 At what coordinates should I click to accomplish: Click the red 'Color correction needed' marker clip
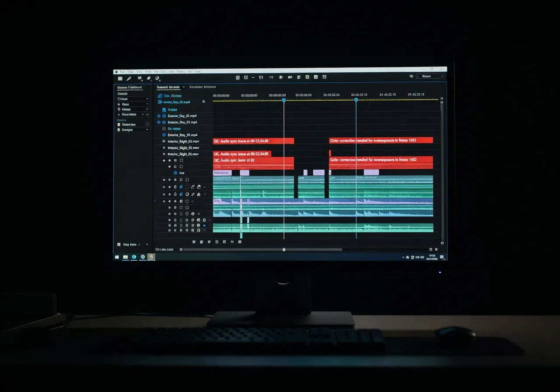(x=381, y=140)
